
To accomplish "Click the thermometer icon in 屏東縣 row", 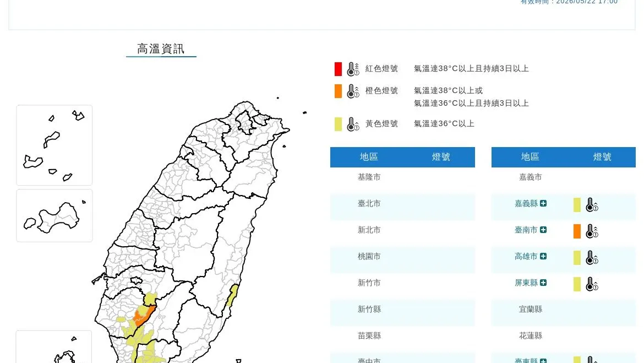I will click(591, 284).
